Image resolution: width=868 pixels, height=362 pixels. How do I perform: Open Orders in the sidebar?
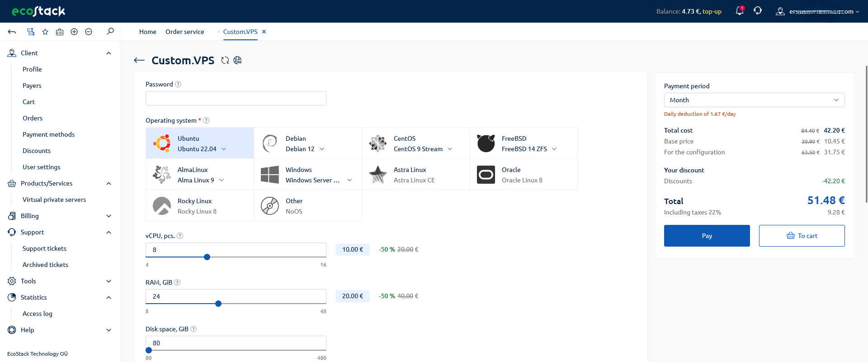(x=33, y=118)
